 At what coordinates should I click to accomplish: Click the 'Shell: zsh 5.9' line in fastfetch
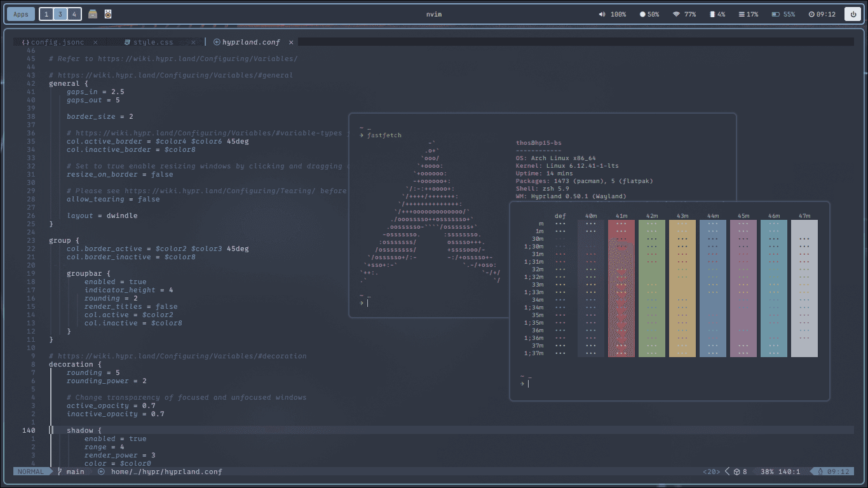pos(543,189)
